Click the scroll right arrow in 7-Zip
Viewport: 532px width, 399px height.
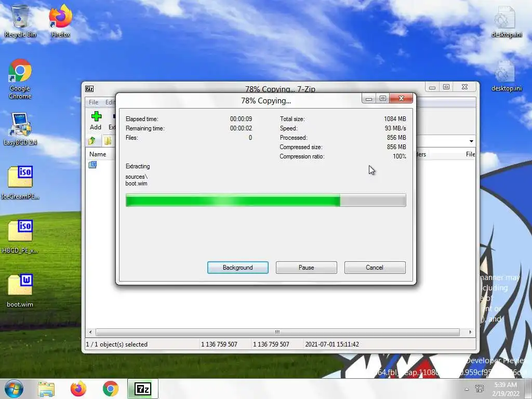(470, 332)
